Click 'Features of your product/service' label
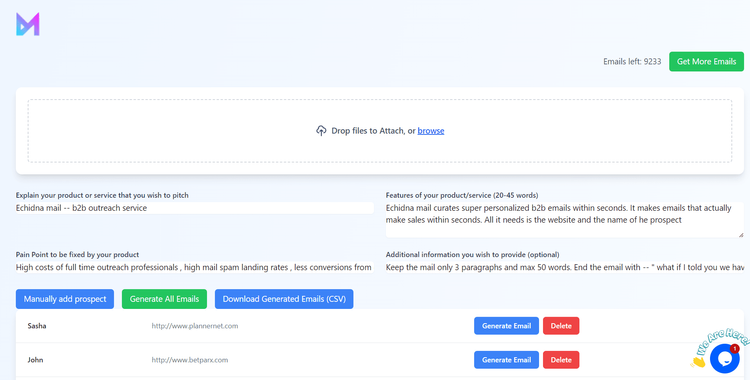This screenshot has width=750, height=380. point(462,195)
